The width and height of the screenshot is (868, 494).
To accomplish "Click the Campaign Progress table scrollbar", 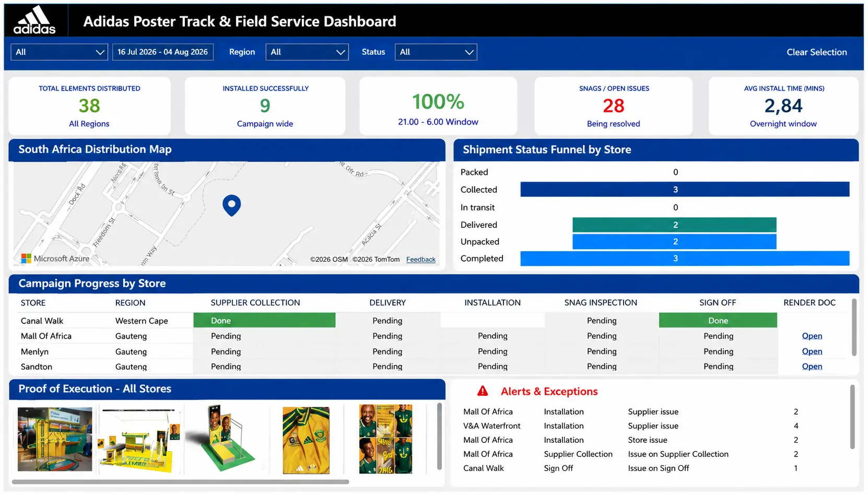I will [x=854, y=327].
